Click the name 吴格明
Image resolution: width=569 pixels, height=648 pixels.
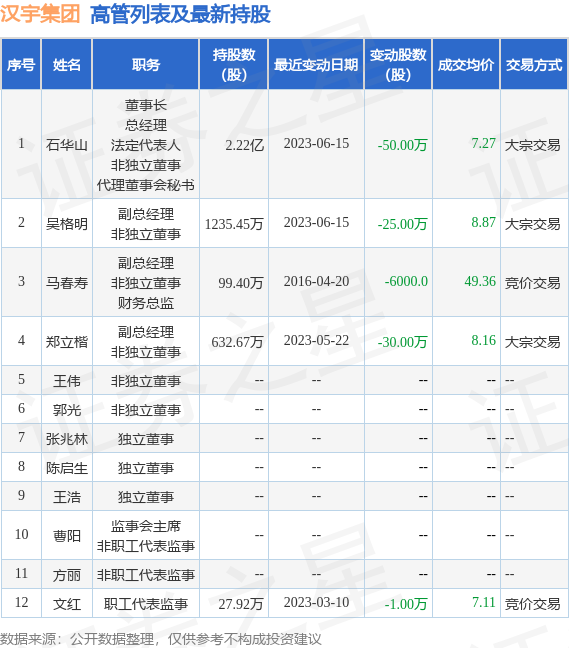click(x=67, y=224)
